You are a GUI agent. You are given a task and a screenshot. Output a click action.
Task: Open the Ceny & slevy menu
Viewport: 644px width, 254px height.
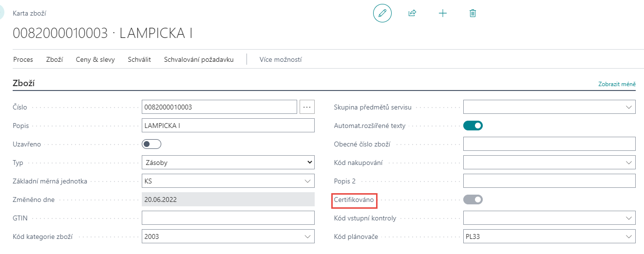[95, 59]
